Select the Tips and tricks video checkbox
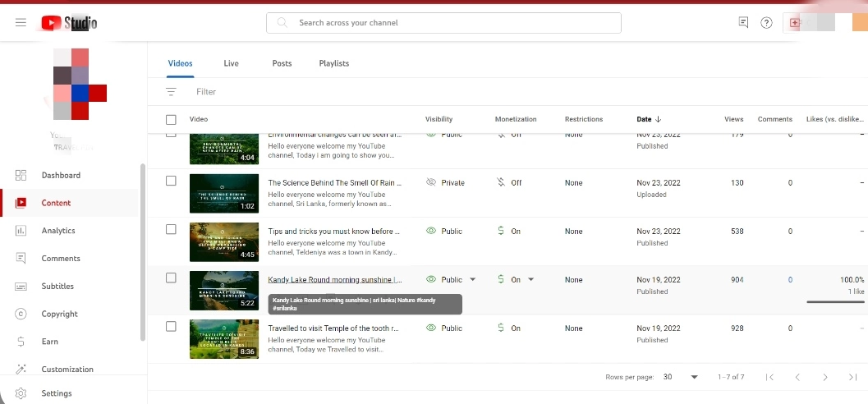The height and width of the screenshot is (404, 868). click(171, 229)
